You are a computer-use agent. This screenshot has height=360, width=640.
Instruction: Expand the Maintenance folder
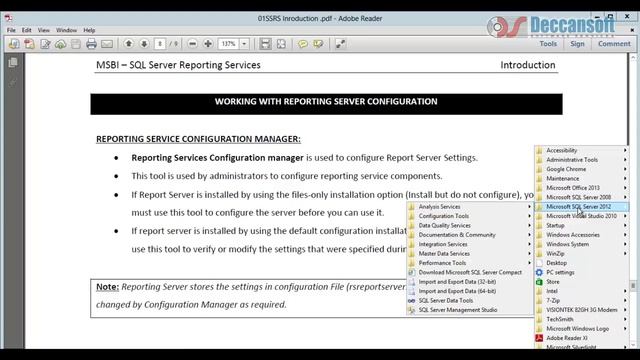click(x=582, y=178)
